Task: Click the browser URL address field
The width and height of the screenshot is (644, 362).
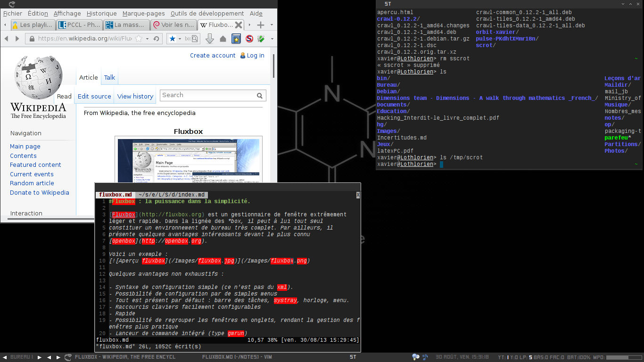Action: click(85, 39)
